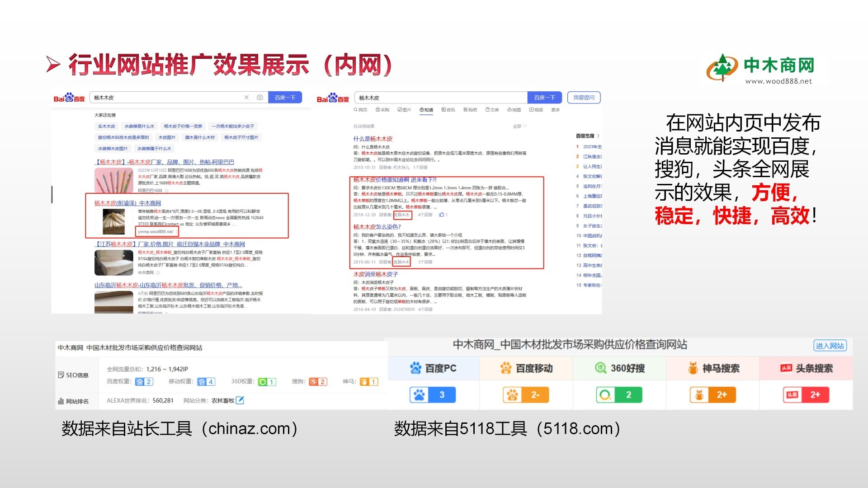
Task: Select the 知道 tab
Action: (x=426, y=110)
